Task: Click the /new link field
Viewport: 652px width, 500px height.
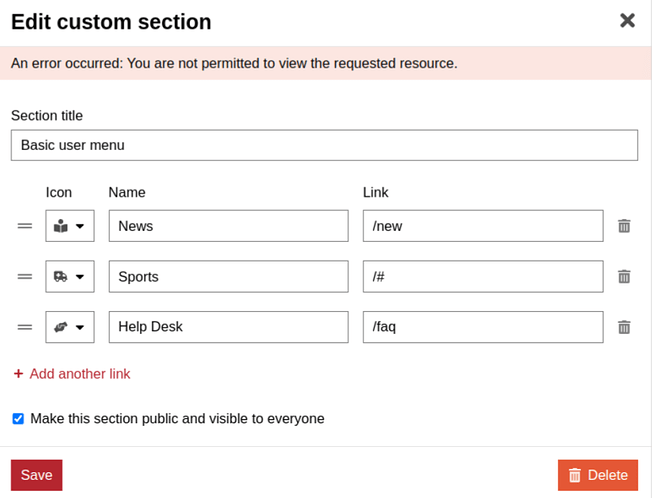Action: 483,226
